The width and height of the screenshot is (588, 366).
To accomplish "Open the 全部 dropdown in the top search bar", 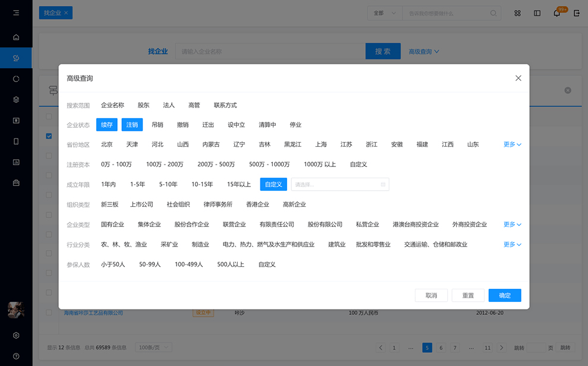I will 384,13.
